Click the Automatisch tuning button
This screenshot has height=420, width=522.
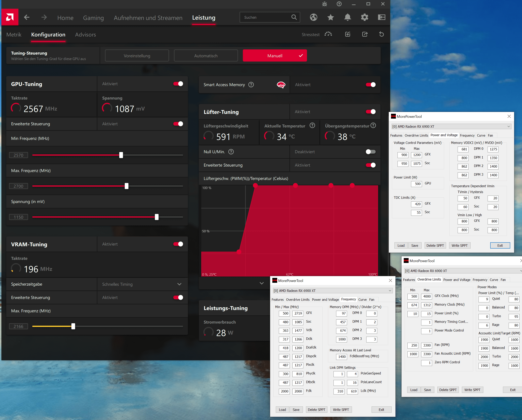(x=206, y=56)
